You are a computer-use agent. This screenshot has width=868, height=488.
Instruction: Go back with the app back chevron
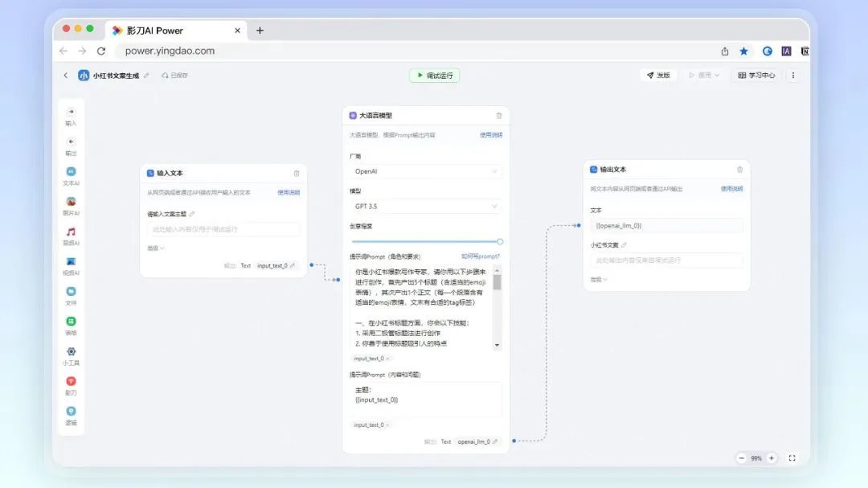pos(65,76)
